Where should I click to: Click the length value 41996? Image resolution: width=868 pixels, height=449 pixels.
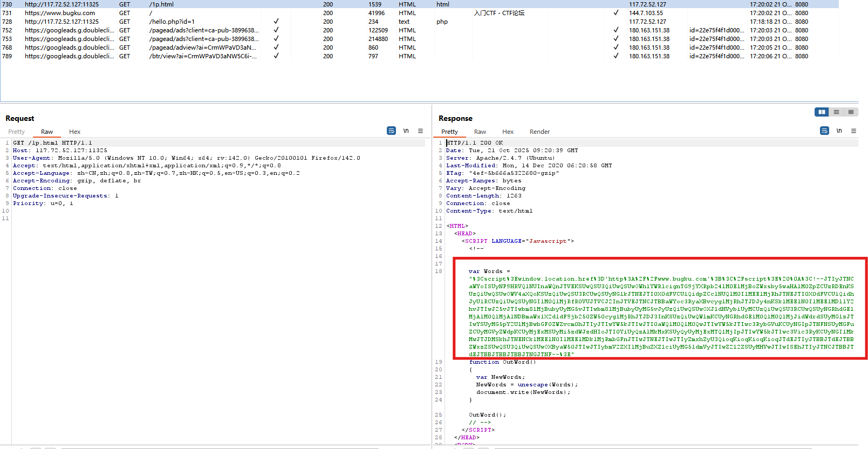coord(377,13)
